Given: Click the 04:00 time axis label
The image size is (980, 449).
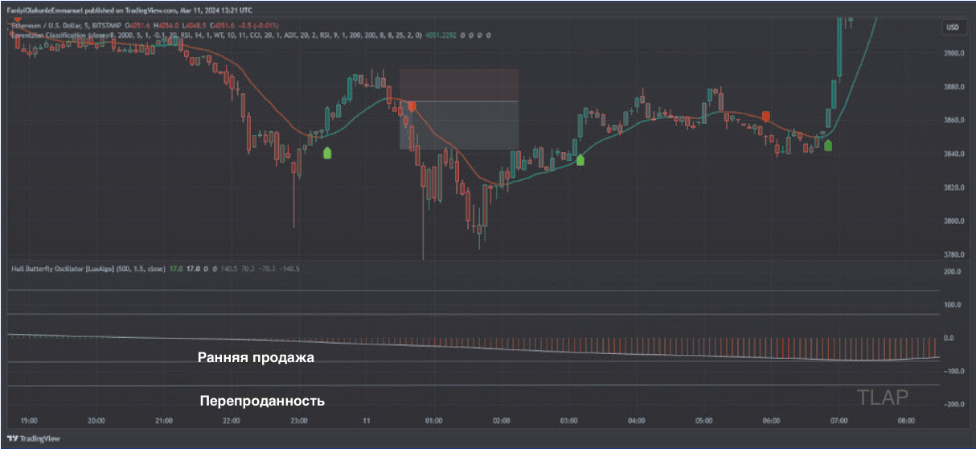Looking at the screenshot, I should pos(637,421).
